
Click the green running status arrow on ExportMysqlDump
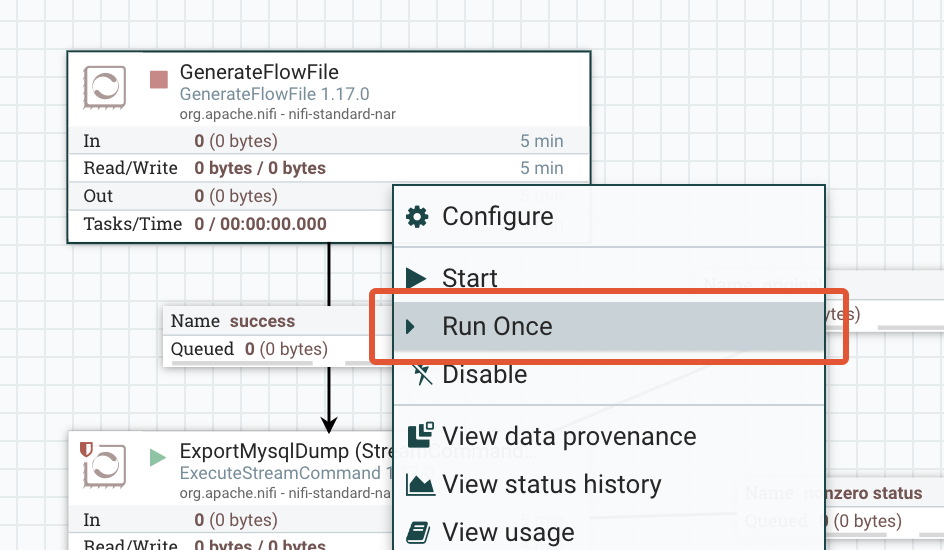pyautogui.click(x=158, y=457)
